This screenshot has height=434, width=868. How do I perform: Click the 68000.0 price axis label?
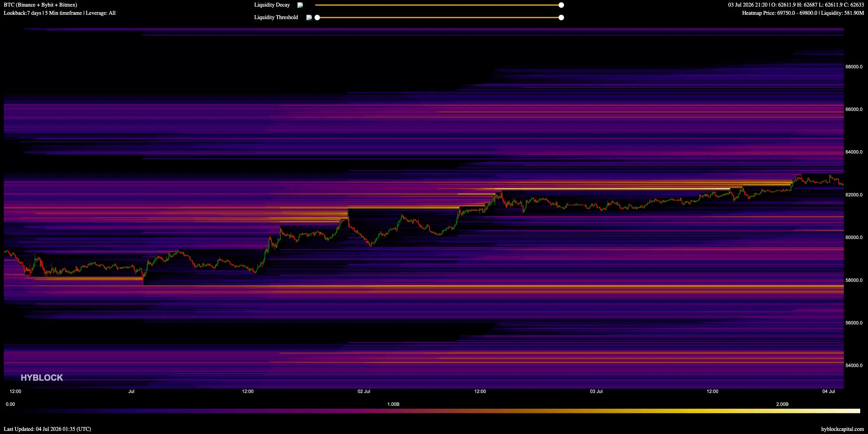coord(854,67)
